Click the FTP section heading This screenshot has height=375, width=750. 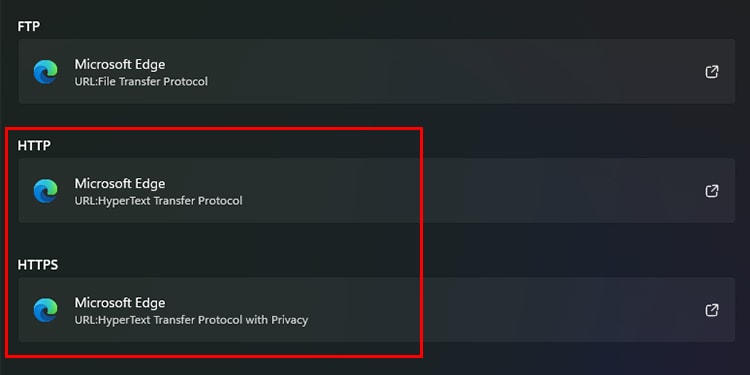coord(29,26)
